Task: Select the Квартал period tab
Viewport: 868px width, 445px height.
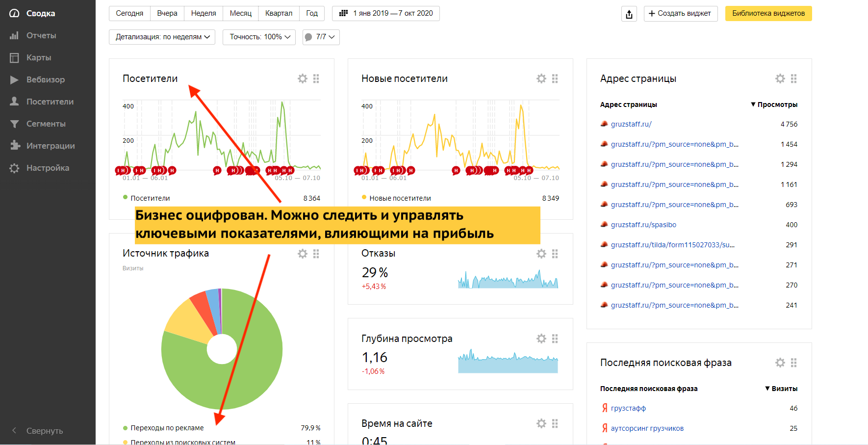Action: pos(279,13)
